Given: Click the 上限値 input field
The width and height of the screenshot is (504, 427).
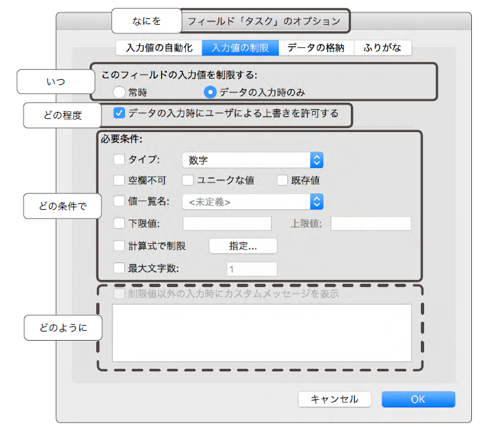Looking at the screenshot, I should click(370, 224).
